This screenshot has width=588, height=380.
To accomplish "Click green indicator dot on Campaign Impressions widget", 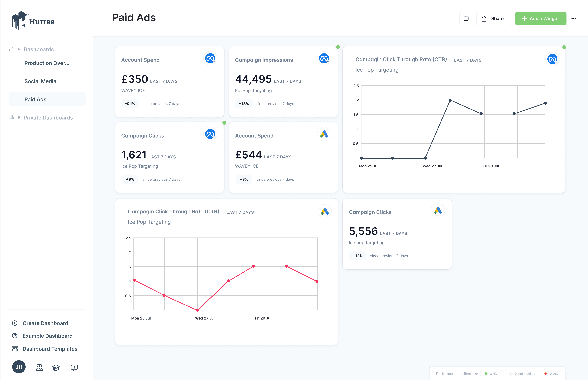I will pos(338,47).
